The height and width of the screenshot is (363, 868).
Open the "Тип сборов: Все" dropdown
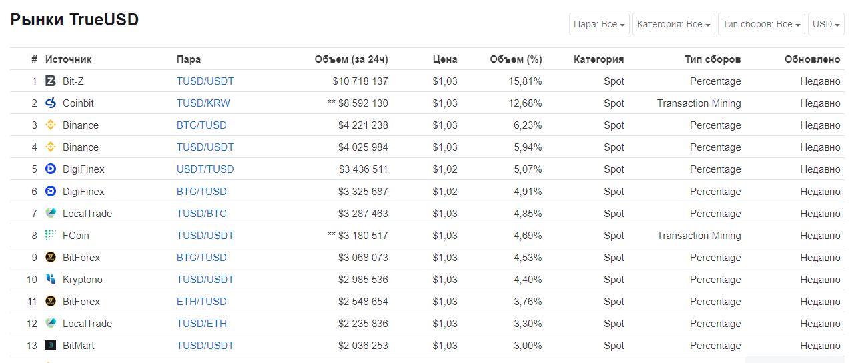[x=761, y=24]
